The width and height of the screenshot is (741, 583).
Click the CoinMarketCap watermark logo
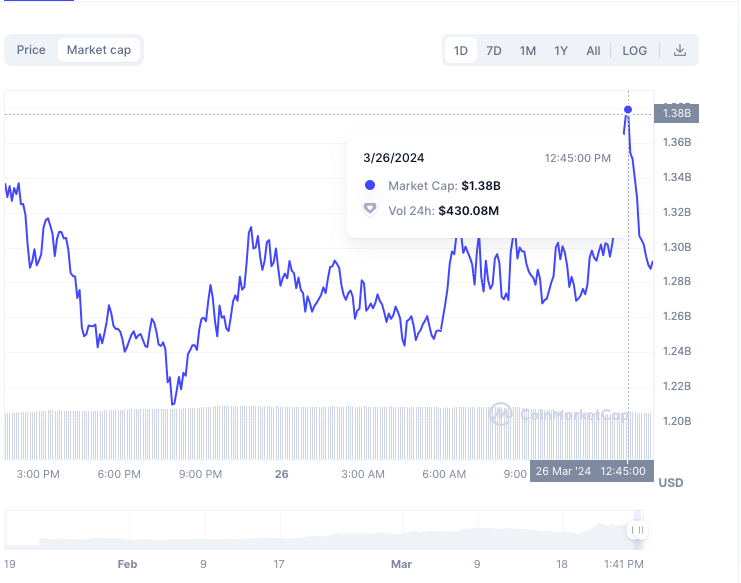[560, 414]
